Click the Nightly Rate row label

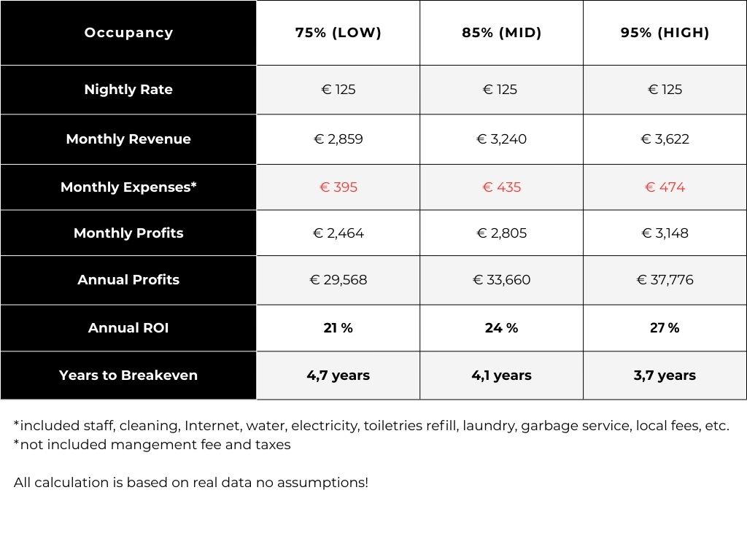pos(128,90)
